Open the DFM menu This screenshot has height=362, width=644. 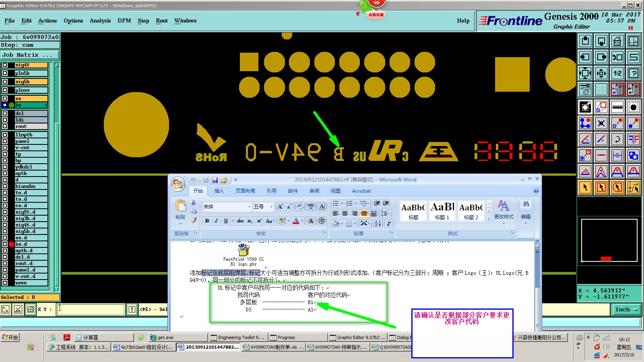[124, 21]
